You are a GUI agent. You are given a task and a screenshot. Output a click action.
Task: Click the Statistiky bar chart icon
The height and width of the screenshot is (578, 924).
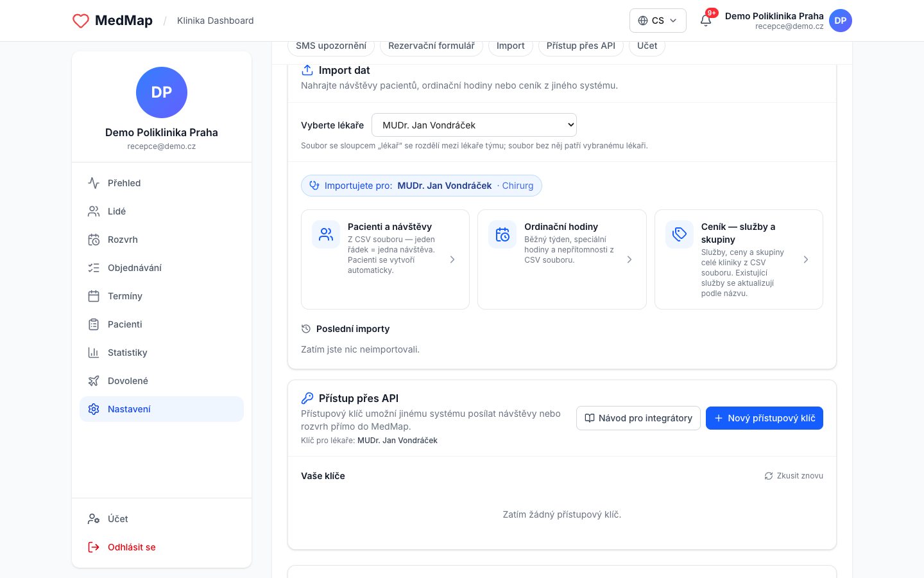coord(94,353)
